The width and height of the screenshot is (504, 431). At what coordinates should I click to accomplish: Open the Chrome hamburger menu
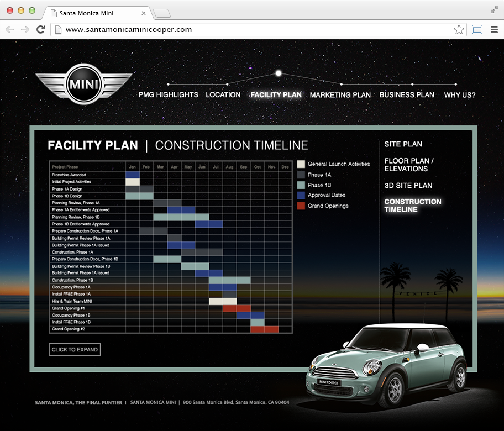[494, 30]
